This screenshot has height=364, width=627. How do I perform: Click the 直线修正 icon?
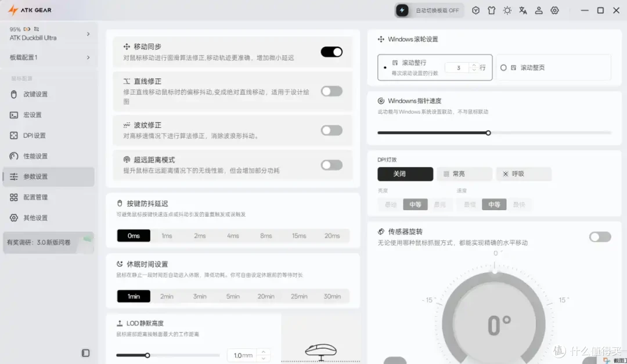(x=127, y=81)
